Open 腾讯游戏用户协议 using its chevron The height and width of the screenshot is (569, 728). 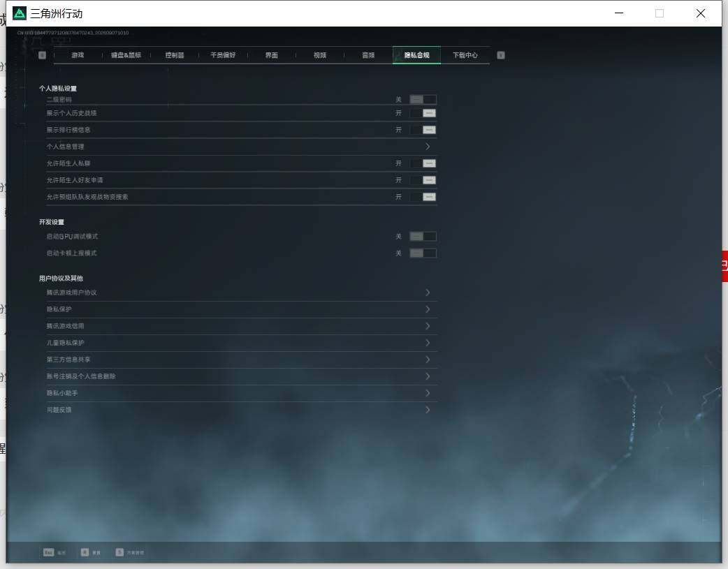tap(428, 293)
